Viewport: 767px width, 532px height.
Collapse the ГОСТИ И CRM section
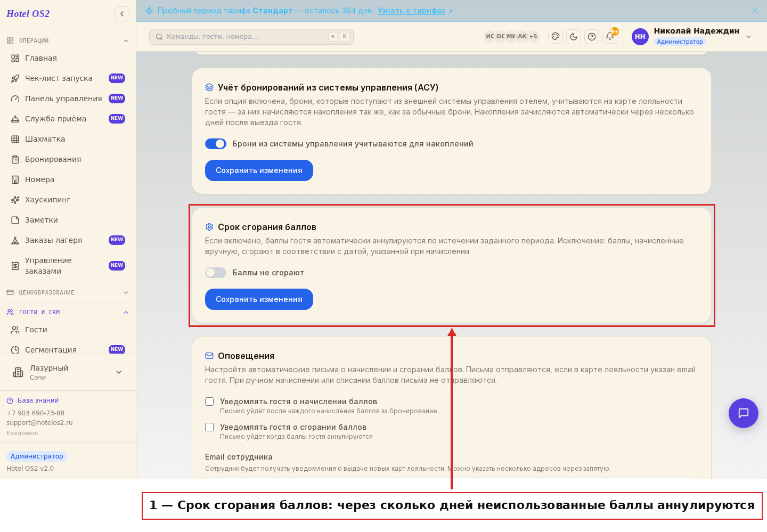tap(68, 312)
